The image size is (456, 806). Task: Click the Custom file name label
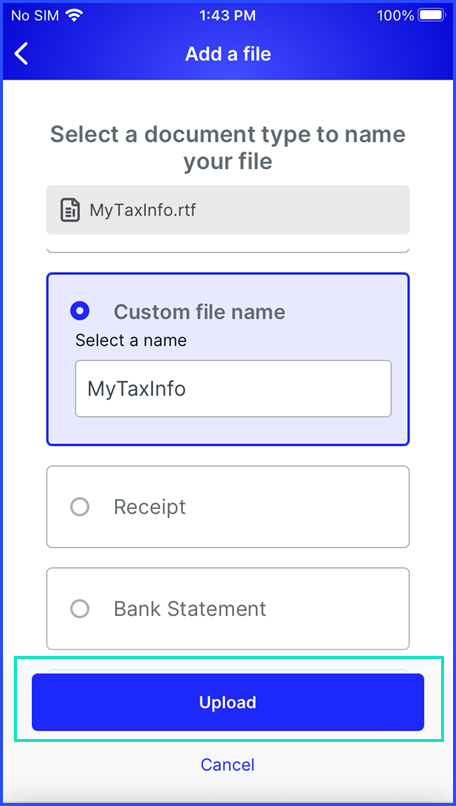199,312
